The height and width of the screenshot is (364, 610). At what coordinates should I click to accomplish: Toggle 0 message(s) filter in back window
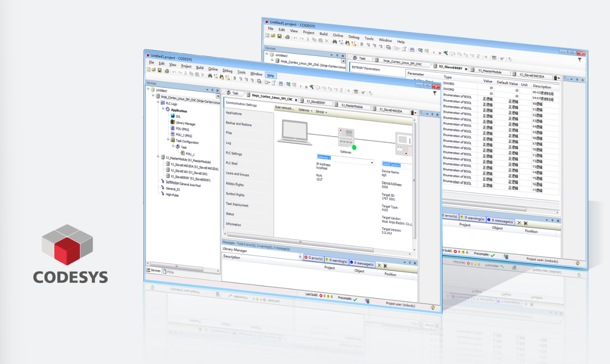500,221
